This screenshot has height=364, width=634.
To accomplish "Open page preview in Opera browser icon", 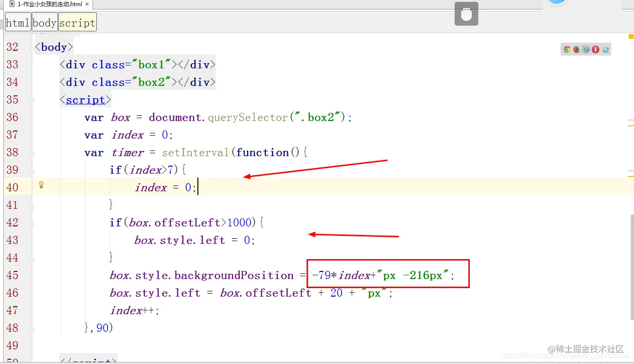I will [596, 49].
